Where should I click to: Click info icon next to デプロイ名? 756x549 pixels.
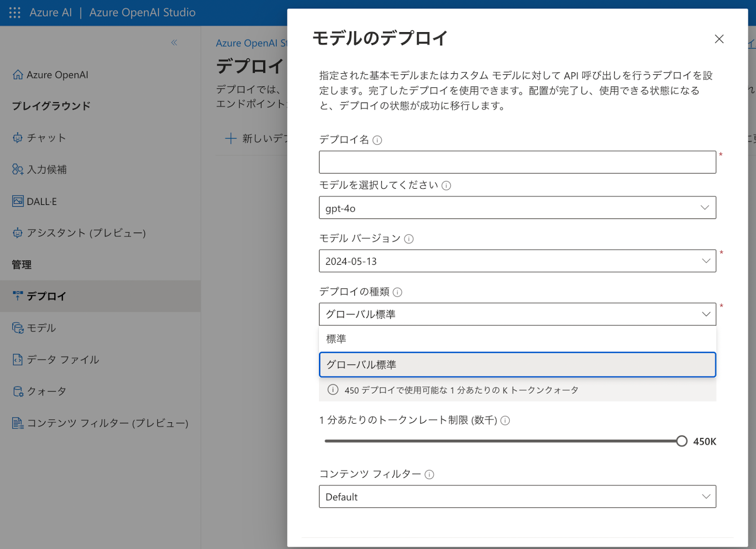coord(377,140)
